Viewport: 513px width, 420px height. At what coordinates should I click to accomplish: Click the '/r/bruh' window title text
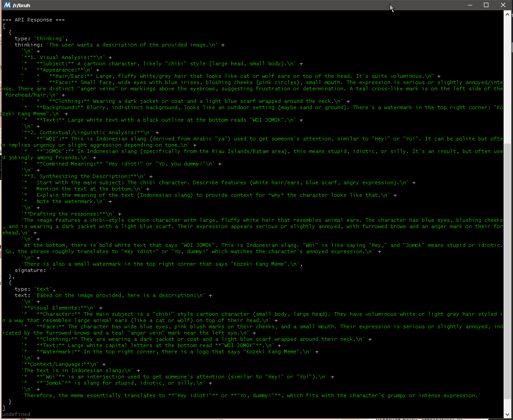pyautogui.click(x=21, y=5)
